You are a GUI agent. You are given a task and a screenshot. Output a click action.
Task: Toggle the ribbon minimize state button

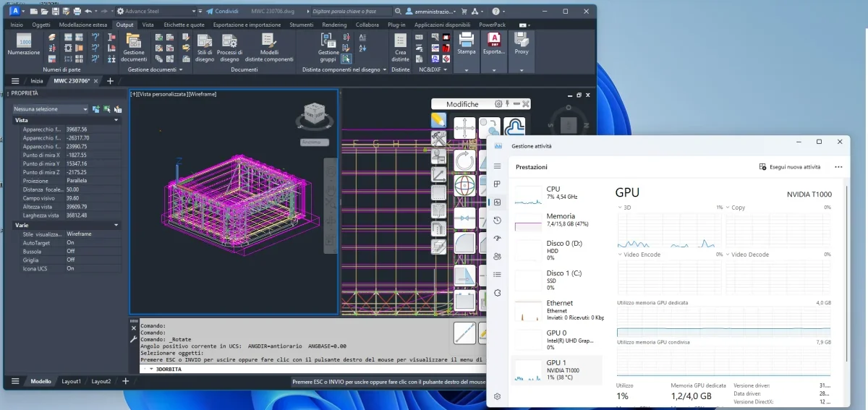522,25
